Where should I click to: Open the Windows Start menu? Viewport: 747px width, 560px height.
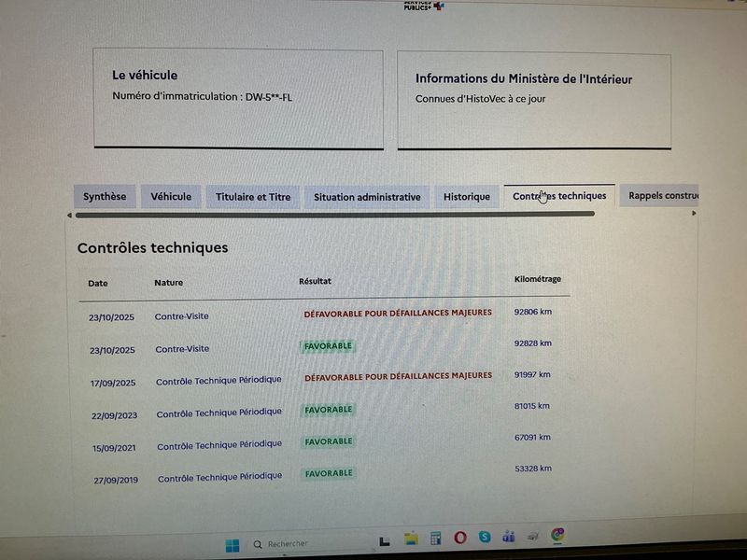coord(233,546)
